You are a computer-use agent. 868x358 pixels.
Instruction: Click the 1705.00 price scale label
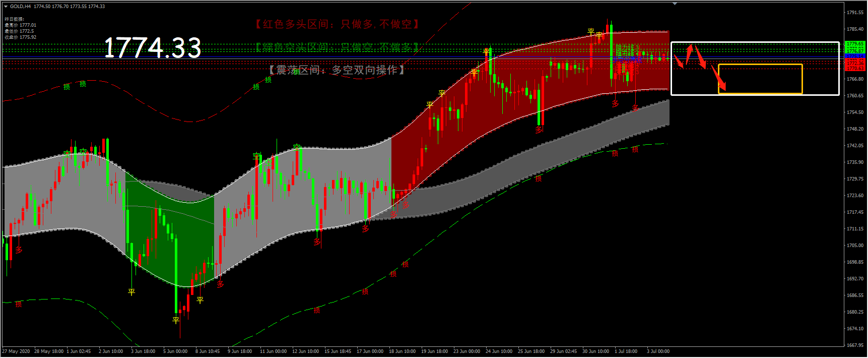855,246
